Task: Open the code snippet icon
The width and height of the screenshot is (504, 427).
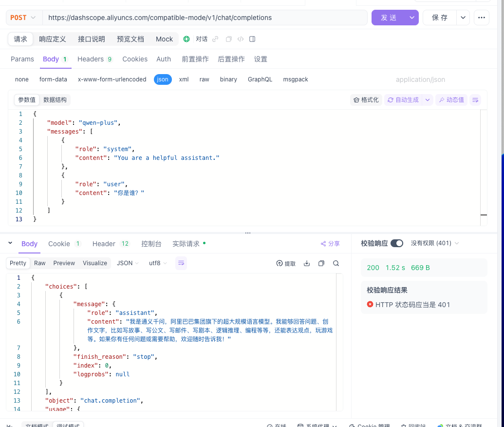Action: click(x=241, y=39)
